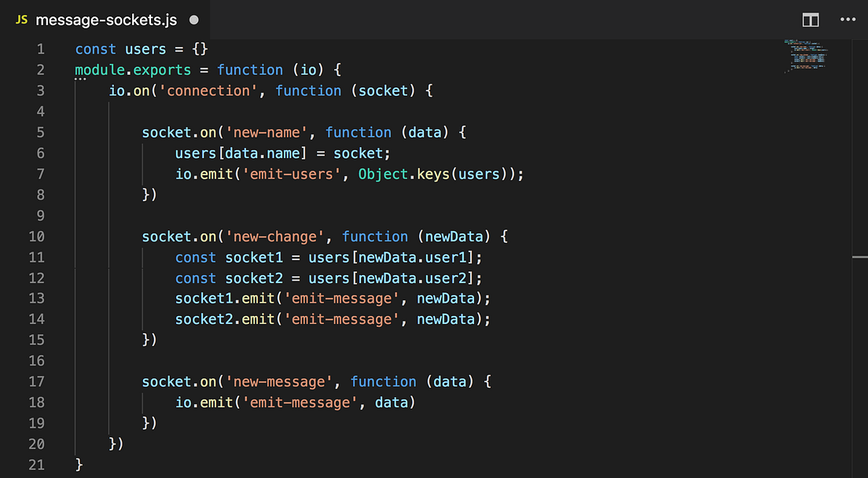Viewport: 868px width, 478px height.
Task: Click the 'new-message' string on line 17
Action: [x=278, y=381]
